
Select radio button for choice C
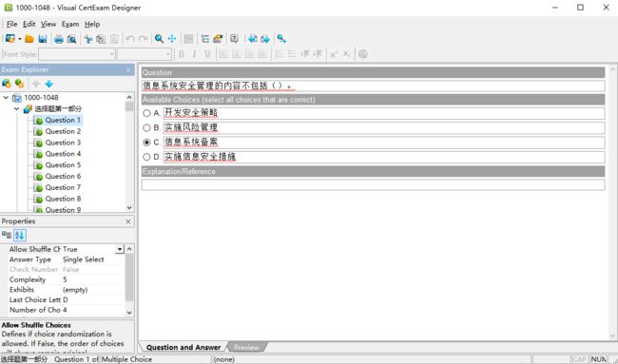(146, 143)
